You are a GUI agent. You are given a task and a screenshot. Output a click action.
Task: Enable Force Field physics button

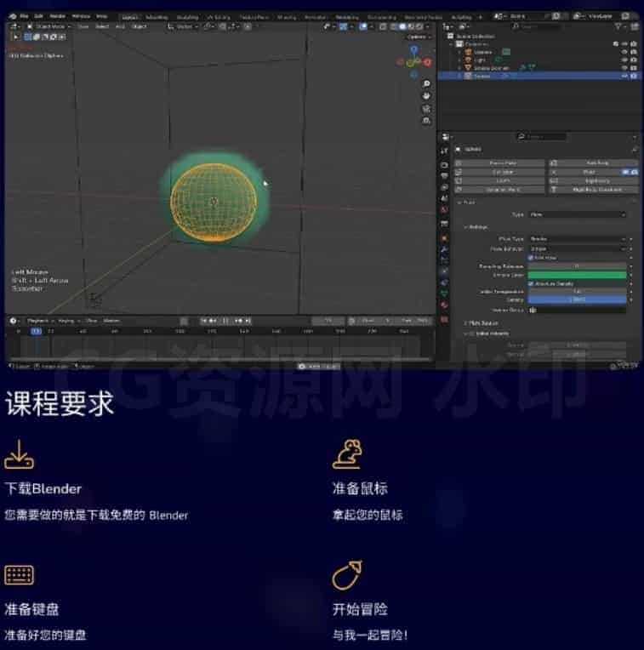500,163
